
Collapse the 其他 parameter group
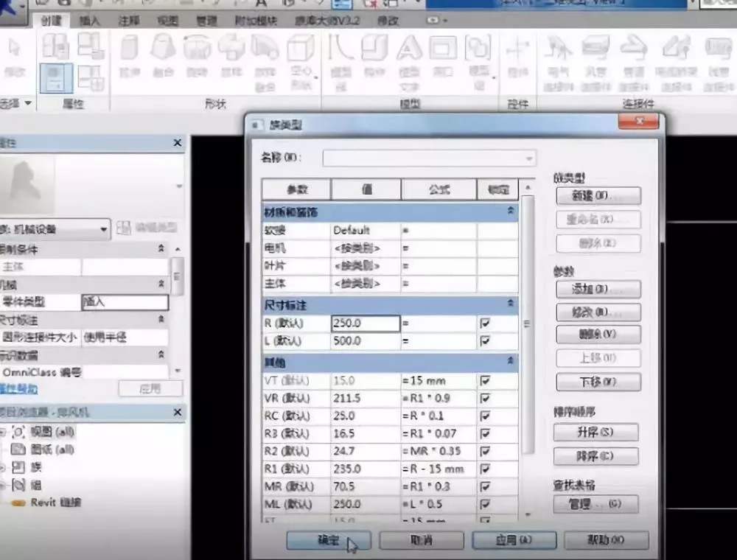click(x=511, y=361)
